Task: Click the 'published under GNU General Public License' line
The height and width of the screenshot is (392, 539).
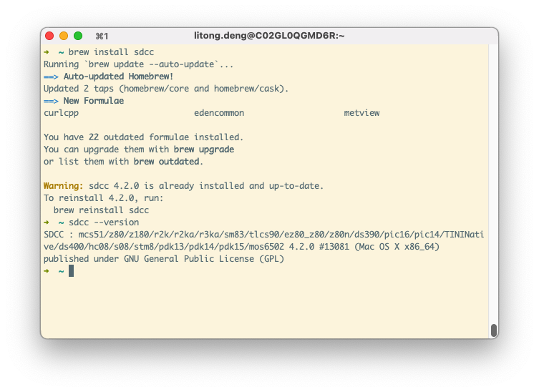Action: (164, 259)
